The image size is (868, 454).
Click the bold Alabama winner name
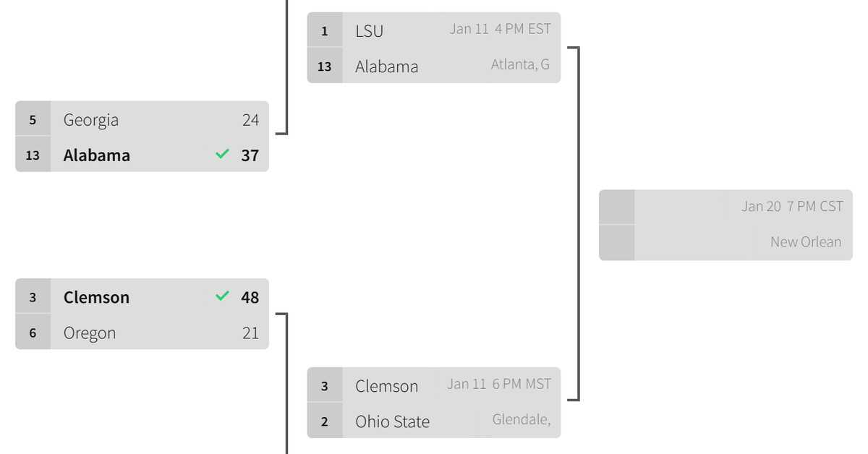pyautogui.click(x=97, y=155)
